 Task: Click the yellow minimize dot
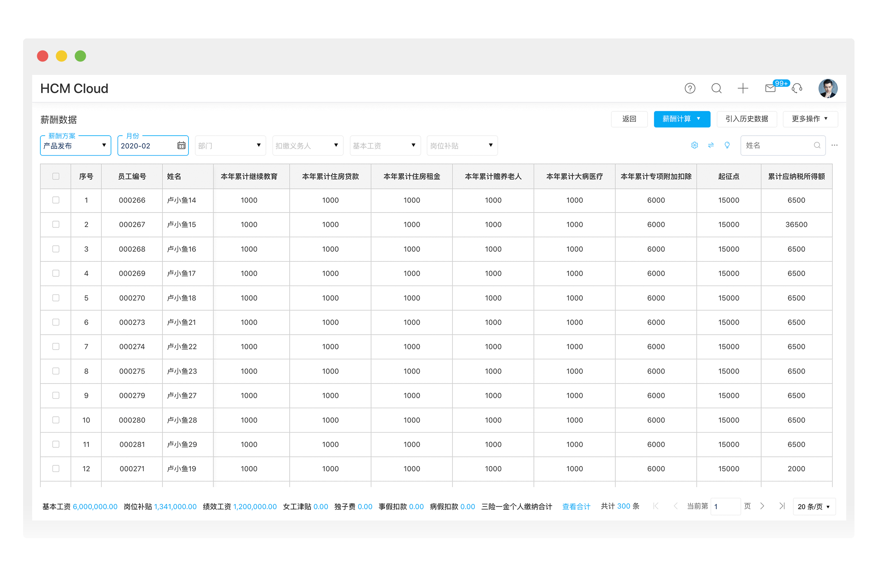coord(62,56)
